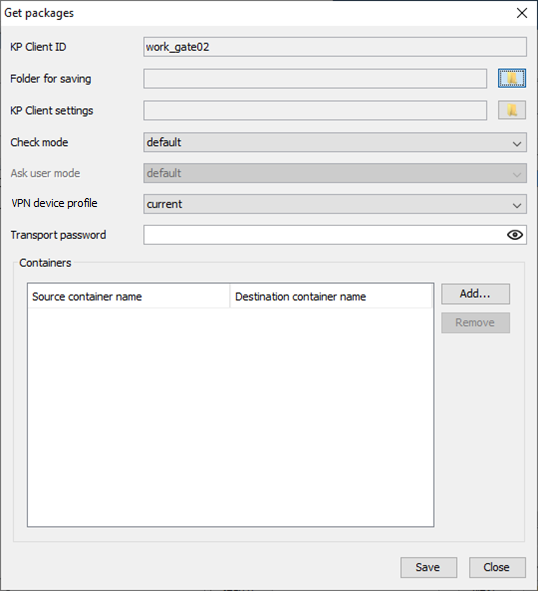The height and width of the screenshot is (591, 538).
Task: Open VPN device profile dropdown arrow
Action: click(517, 205)
